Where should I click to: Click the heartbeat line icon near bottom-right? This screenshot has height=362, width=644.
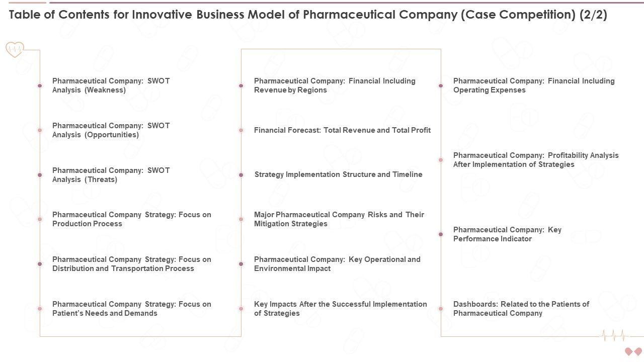tap(615, 335)
